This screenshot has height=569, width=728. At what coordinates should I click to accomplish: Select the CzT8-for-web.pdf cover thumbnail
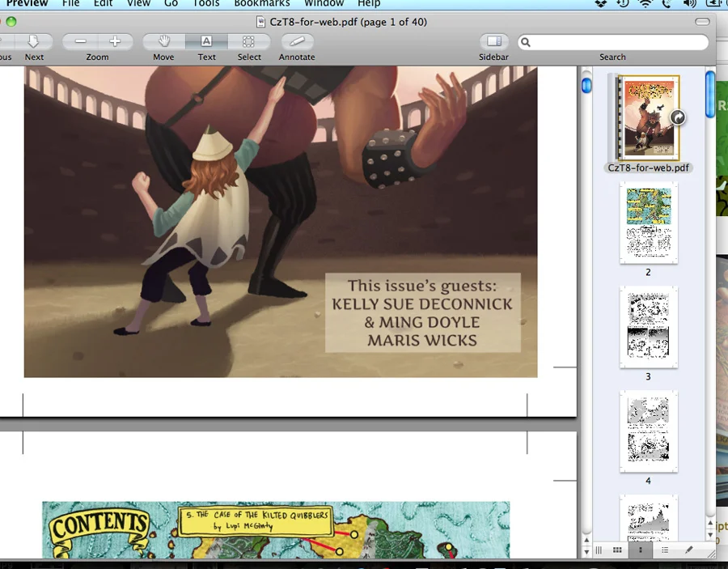(648, 118)
